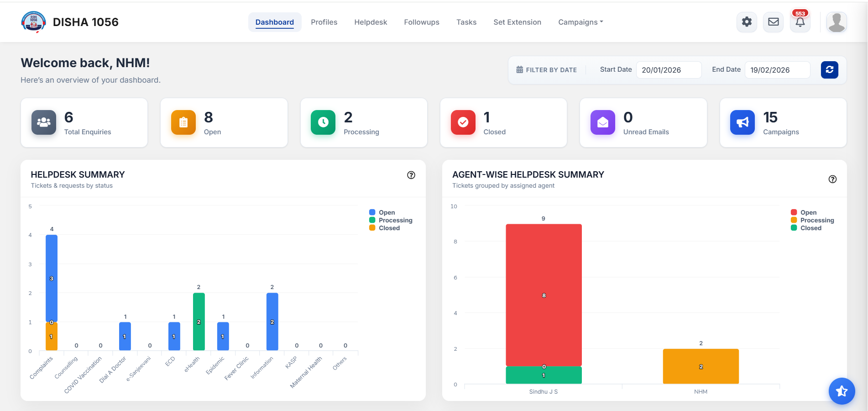Click the Campaigns megaphone icon
This screenshot has height=411, width=868.
[x=742, y=122]
